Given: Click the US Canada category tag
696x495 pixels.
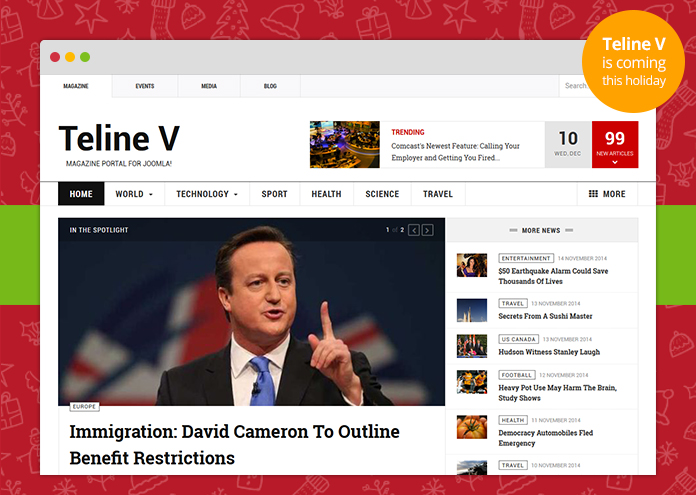Looking at the screenshot, I should click(518, 339).
